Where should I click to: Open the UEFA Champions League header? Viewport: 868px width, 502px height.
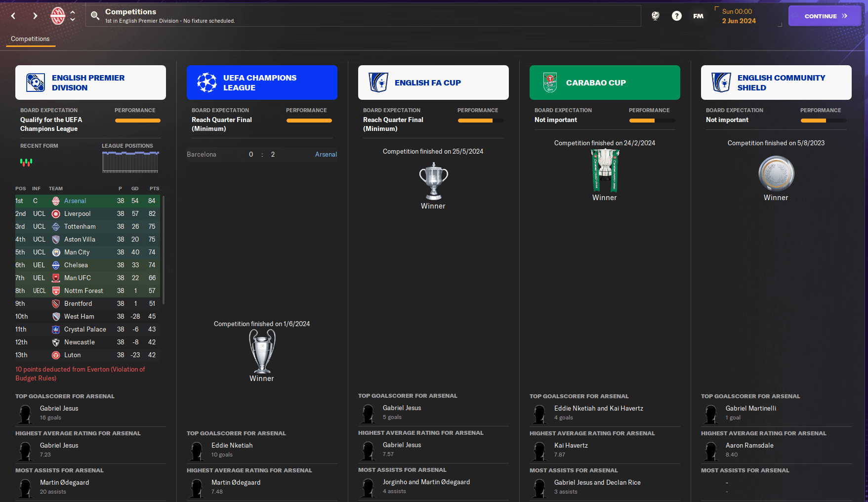(262, 83)
